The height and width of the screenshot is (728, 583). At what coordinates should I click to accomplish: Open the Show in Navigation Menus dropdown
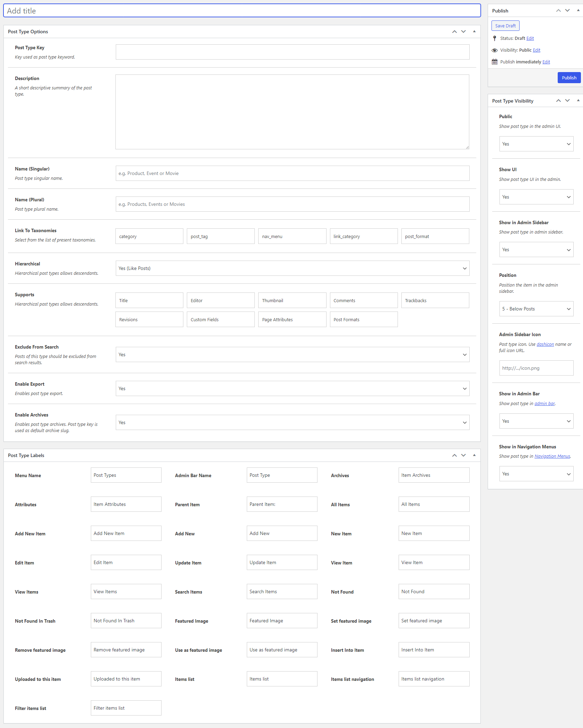[x=536, y=474]
